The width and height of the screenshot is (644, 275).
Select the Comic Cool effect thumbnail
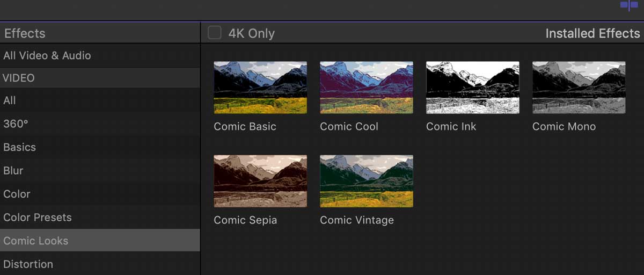367,88
